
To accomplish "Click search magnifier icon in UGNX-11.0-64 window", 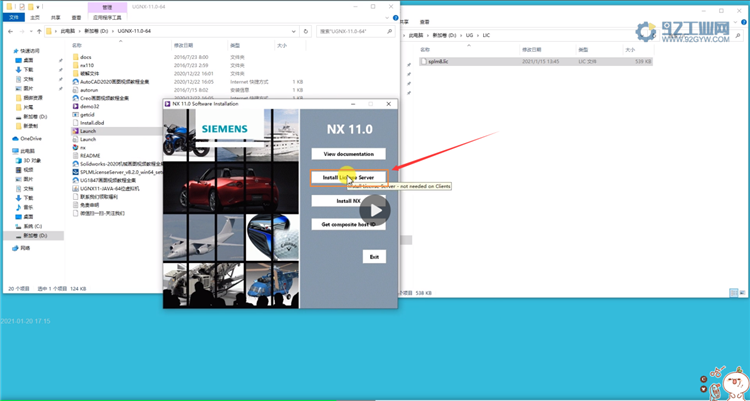I will [x=390, y=31].
